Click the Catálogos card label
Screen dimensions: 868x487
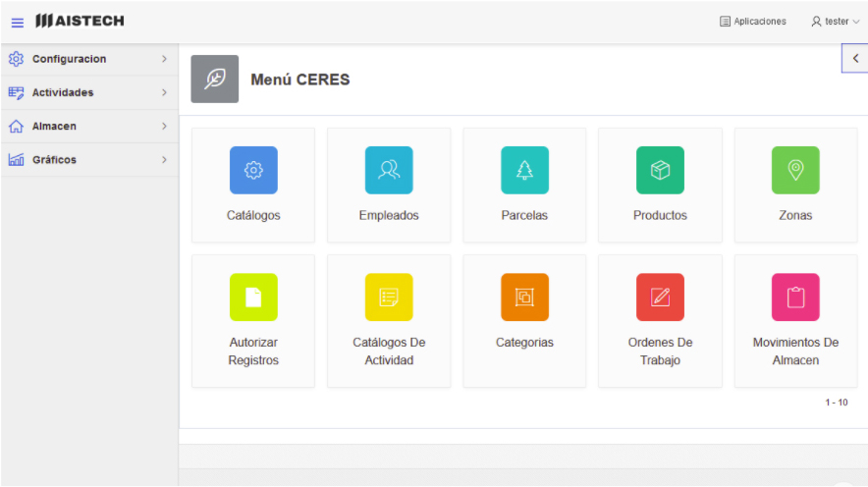[x=253, y=215]
